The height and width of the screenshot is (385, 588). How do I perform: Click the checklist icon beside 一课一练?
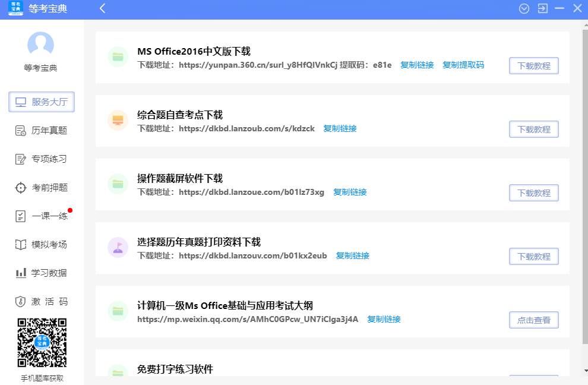(21, 216)
